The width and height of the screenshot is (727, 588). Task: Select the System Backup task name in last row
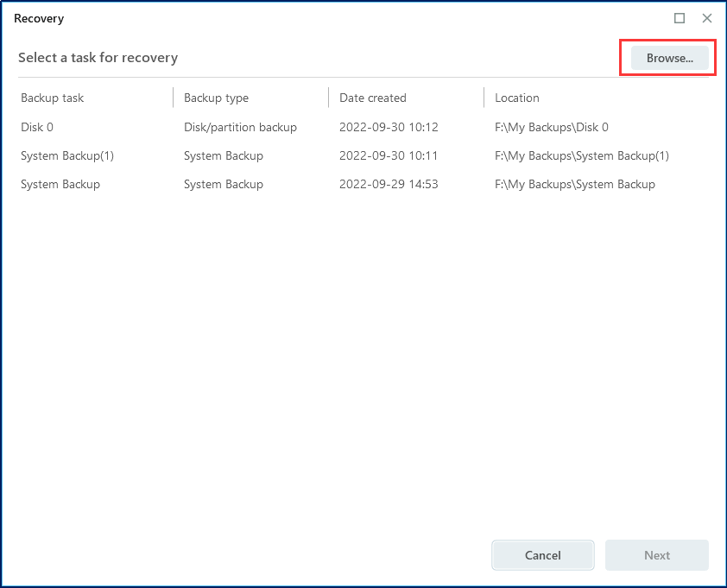pyautogui.click(x=60, y=184)
